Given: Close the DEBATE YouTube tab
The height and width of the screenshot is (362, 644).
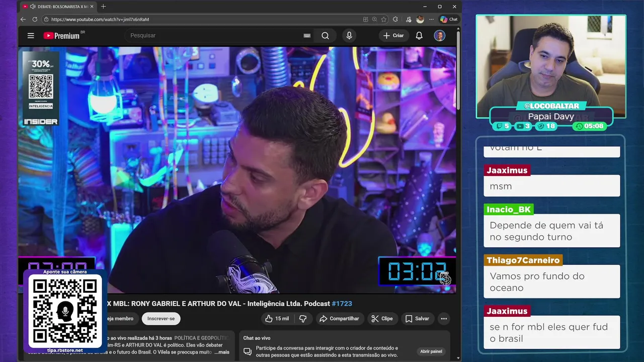Looking at the screenshot, I should [92, 7].
